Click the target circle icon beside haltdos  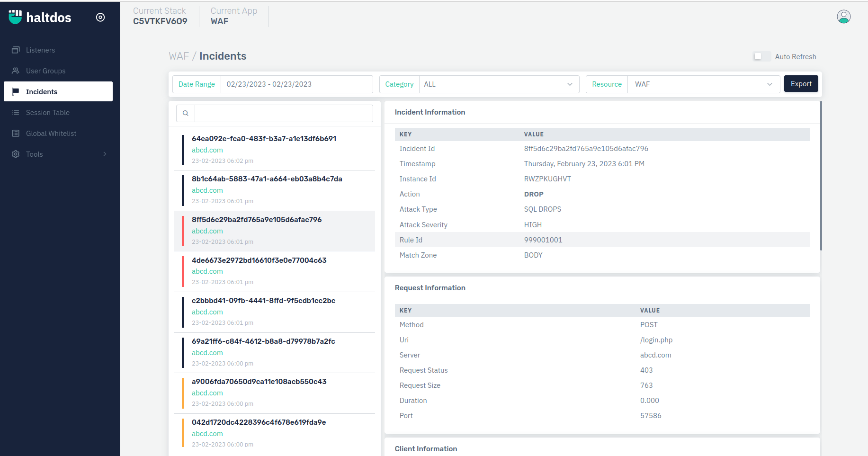(100, 18)
